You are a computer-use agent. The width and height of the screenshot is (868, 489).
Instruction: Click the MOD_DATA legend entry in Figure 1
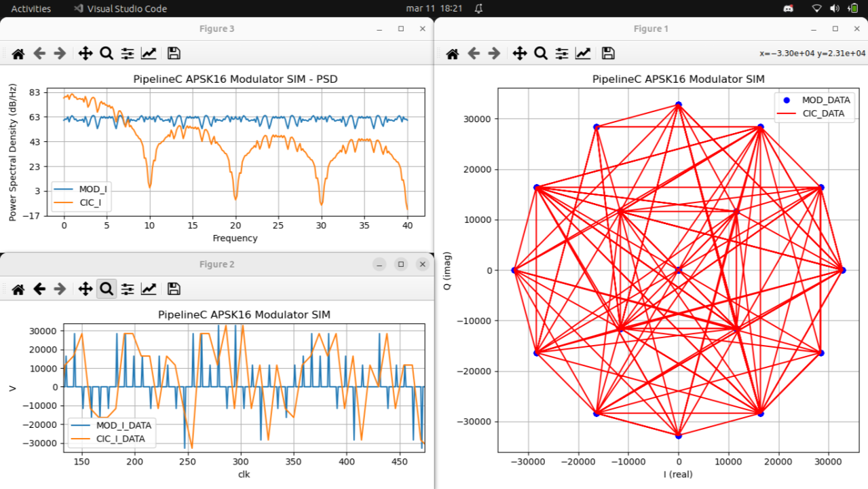click(x=814, y=100)
